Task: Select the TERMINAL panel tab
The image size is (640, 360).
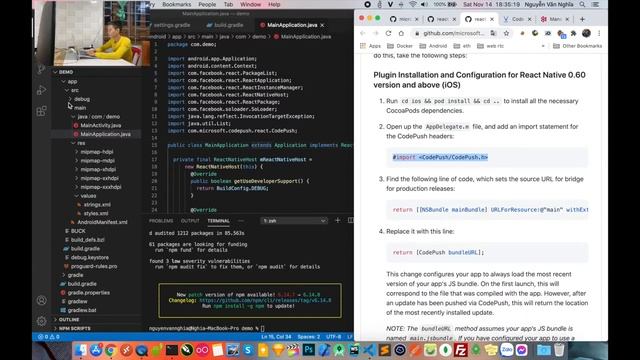Action: pos(218,221)
